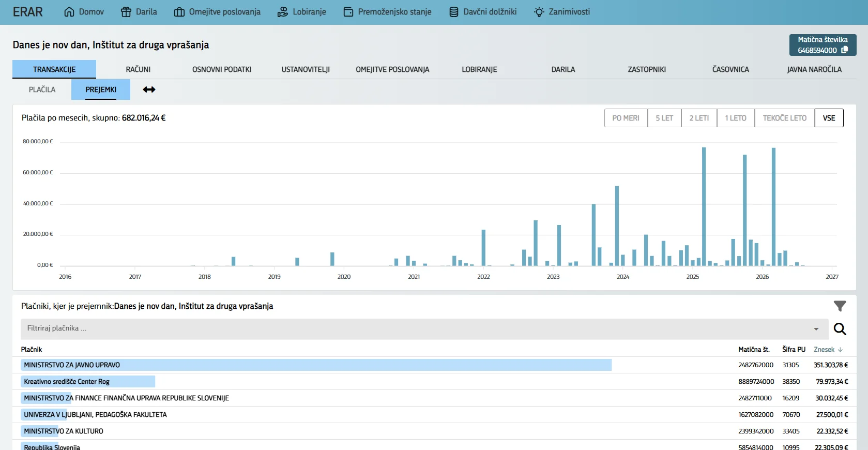Screen dimensions: 868x450
Task: Open the RAČUNI tab
Action: coord(139,69)
